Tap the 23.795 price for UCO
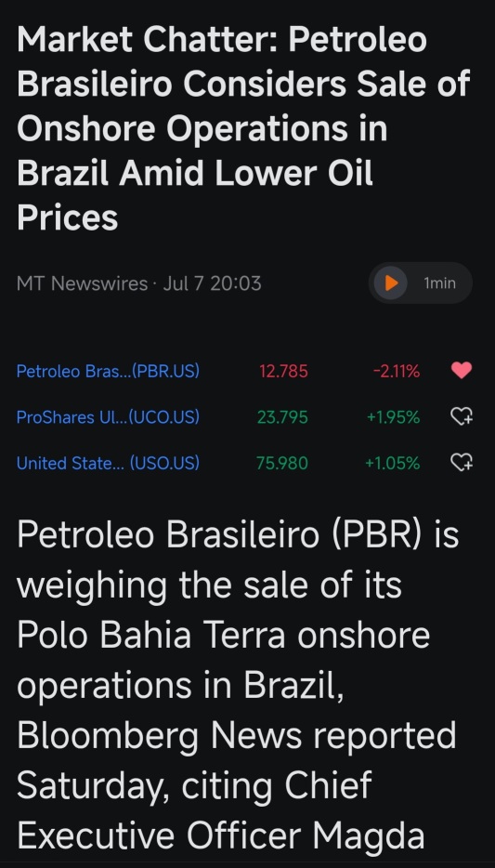Screen dimensions: 495x868 tap(282, 417)
